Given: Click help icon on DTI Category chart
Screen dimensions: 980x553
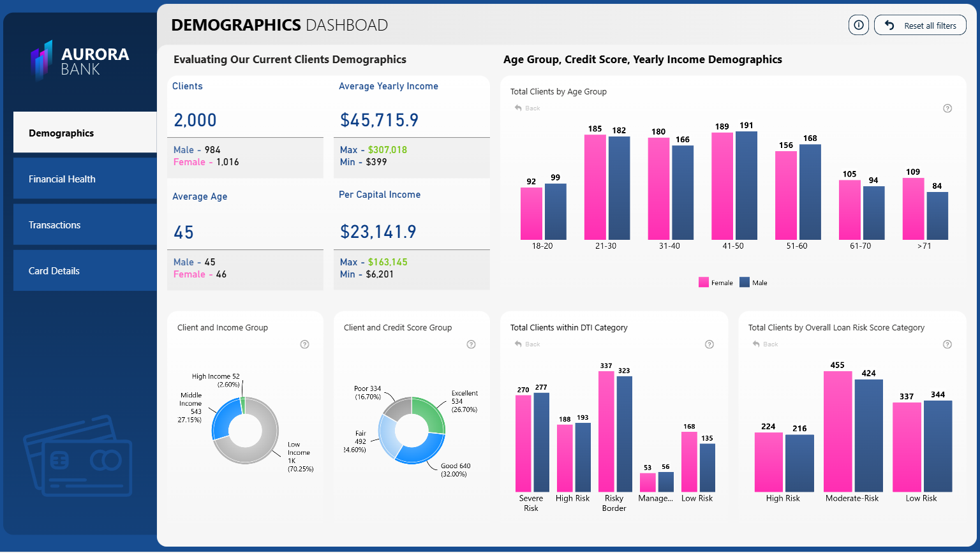Looking at the screenshot, I should (x=709, y=344).
